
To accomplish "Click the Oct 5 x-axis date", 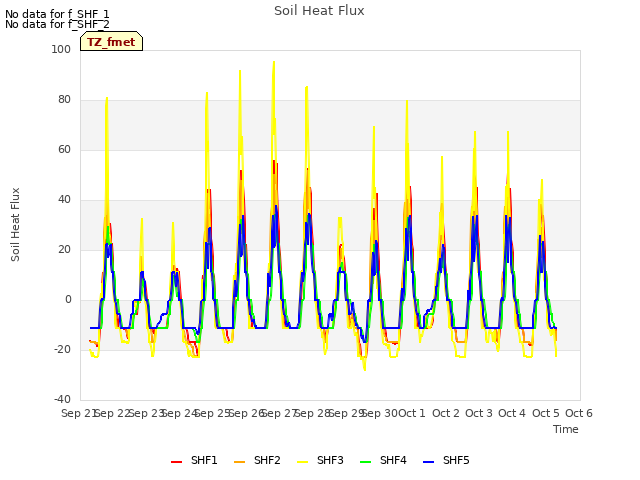I will (546, 413).
